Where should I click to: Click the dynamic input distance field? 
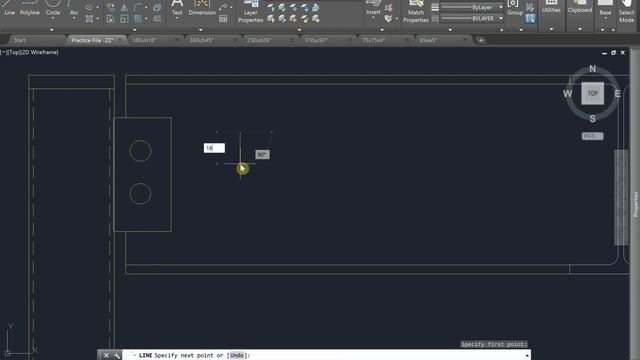tap(214, 148)
